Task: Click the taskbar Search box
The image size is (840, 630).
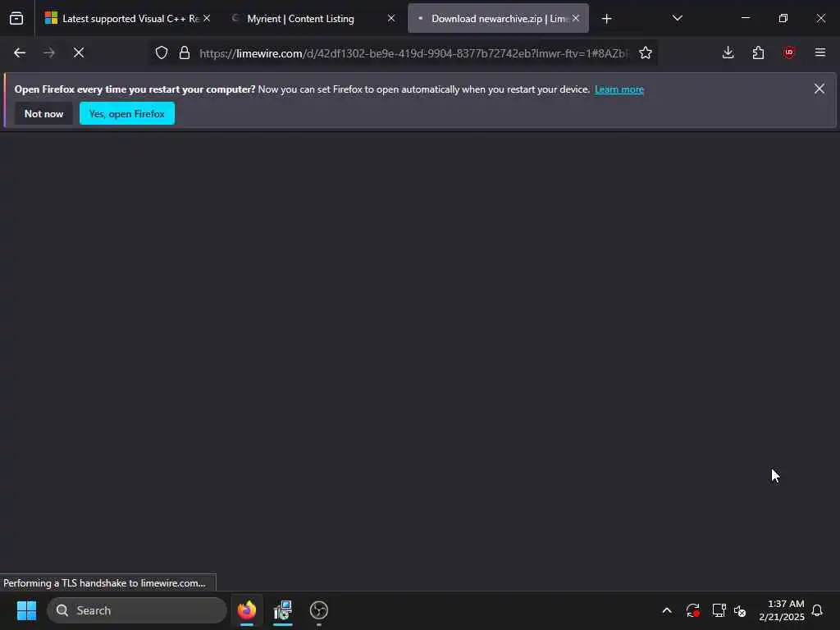Action: click(137, 610)
